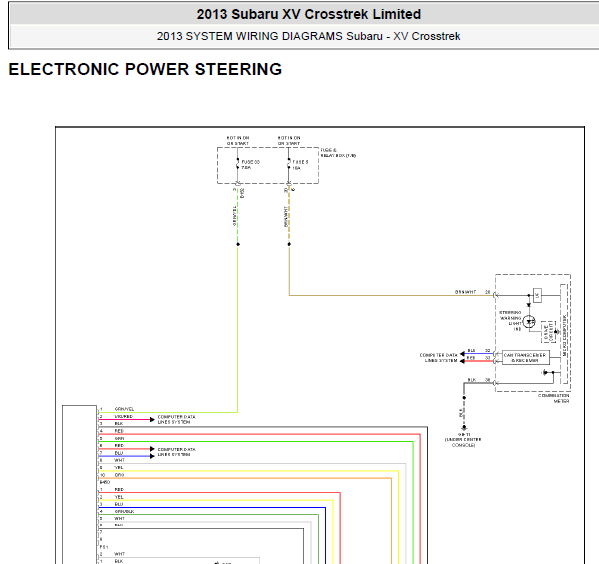Viewport: 599px width, 564px height.
Task: Click the VIO/RED wire arrow to Computer Data Lines
Action: click(x=152, y=420)
